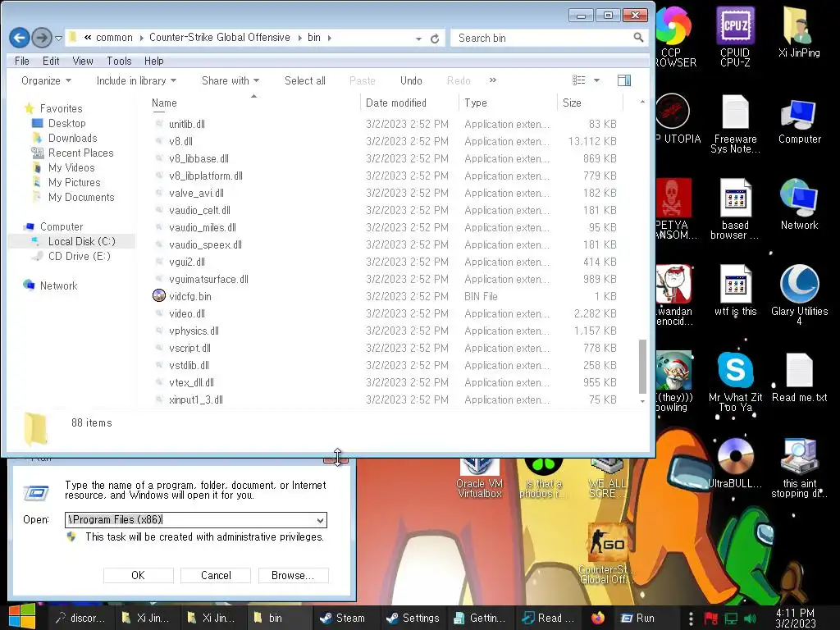
Task: Click Undo in the toolbar
Action: pyautogui.click(x=411, y=81)
